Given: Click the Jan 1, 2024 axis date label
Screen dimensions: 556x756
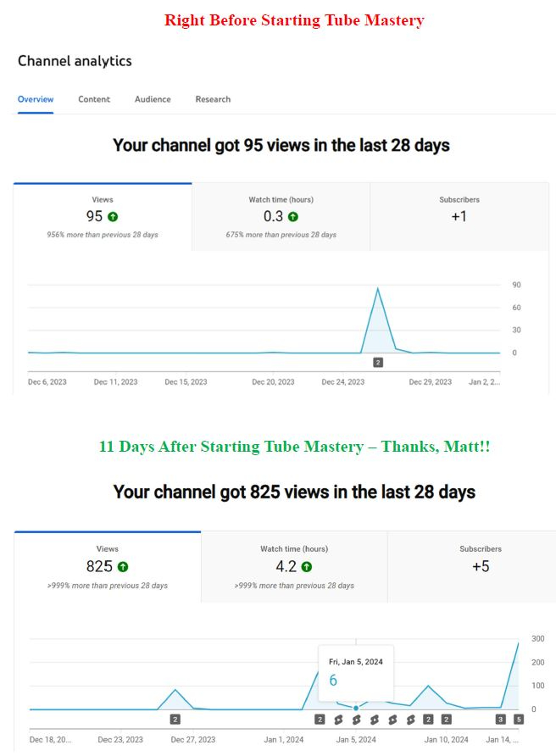Looking at the screenshot, I should coord(284,740).
